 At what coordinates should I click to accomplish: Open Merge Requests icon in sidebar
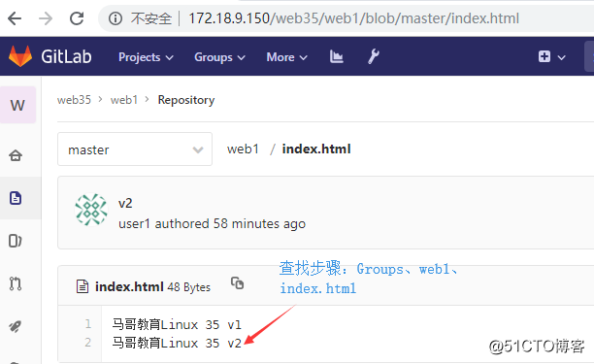tap(16, 283)
